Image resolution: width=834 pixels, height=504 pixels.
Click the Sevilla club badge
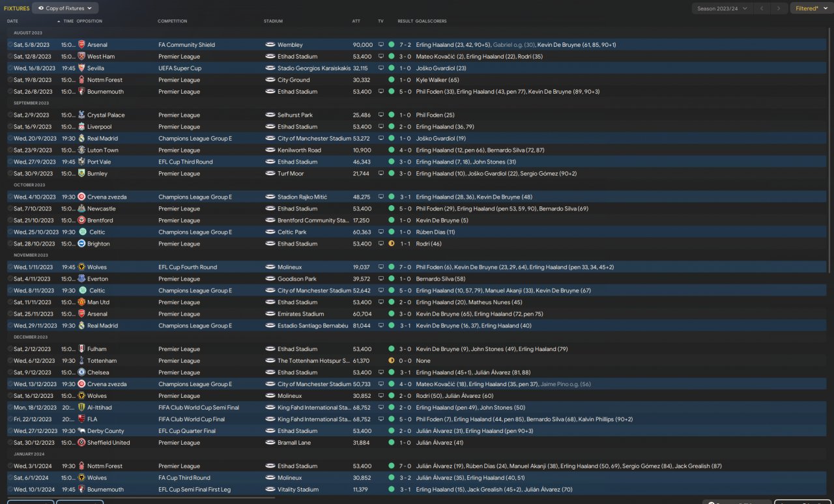(x=81, y=68)
